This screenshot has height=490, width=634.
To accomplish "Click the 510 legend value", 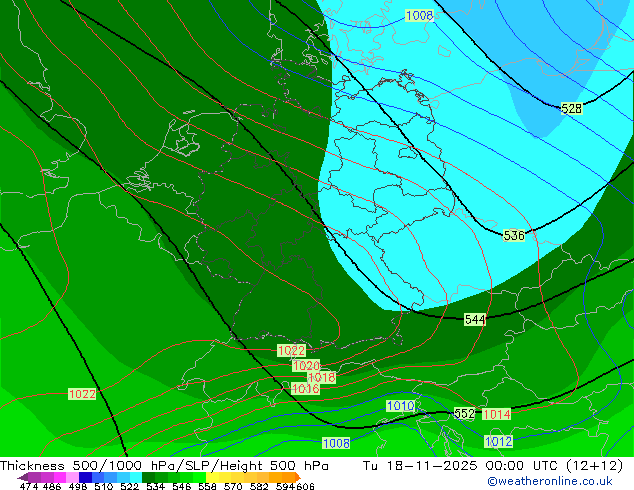I will 104,486.
